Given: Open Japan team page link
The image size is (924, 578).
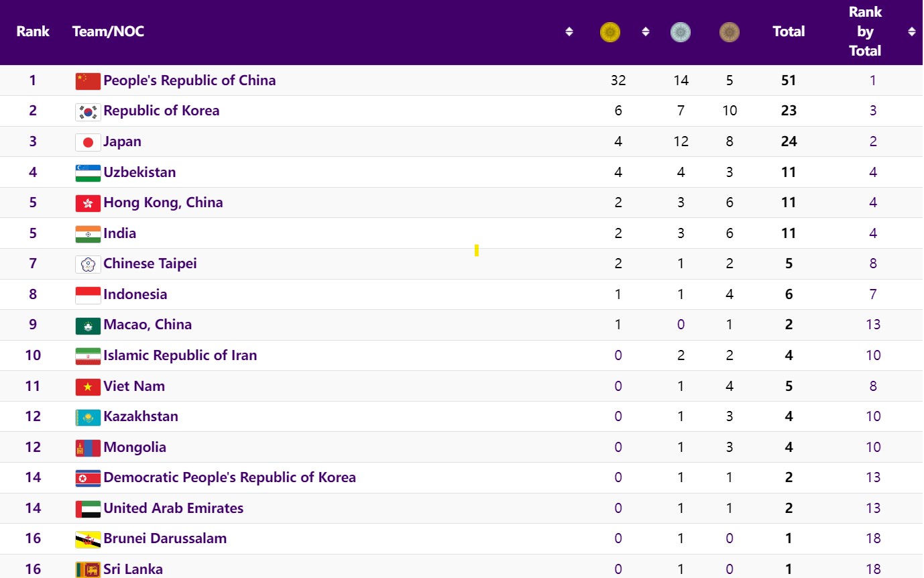Looking at the screenshot, I should point(123,141).
